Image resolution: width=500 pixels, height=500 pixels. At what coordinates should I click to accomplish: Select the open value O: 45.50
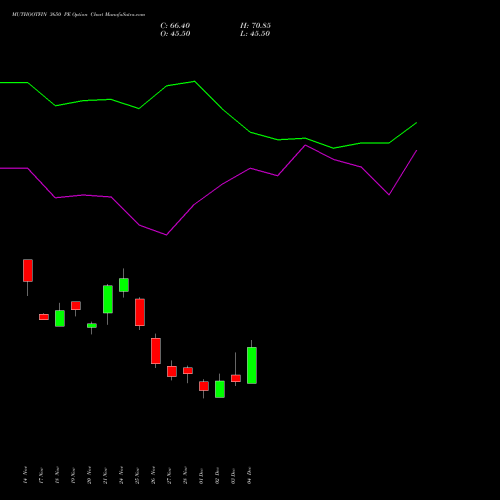(175, 34)
